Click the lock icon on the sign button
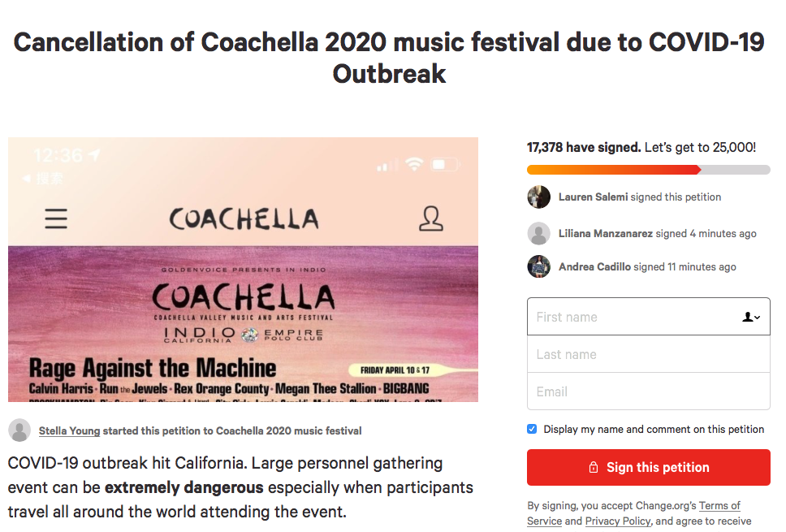This screenshot has width=786, height=532. pyautogui.click(x=594, y=467)
